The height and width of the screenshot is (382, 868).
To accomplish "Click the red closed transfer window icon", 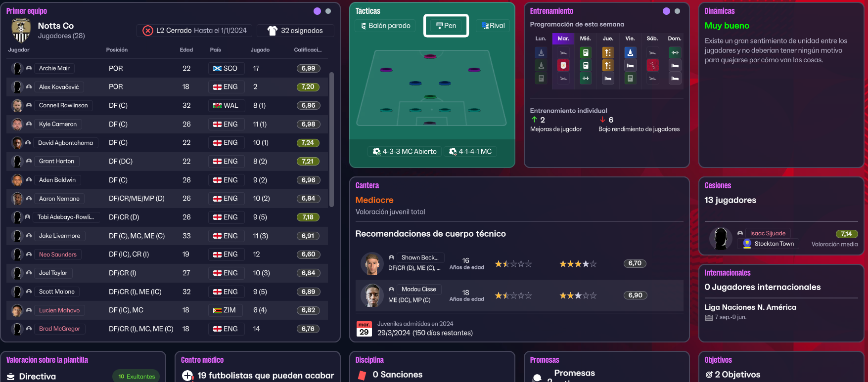I will [148, 31].
